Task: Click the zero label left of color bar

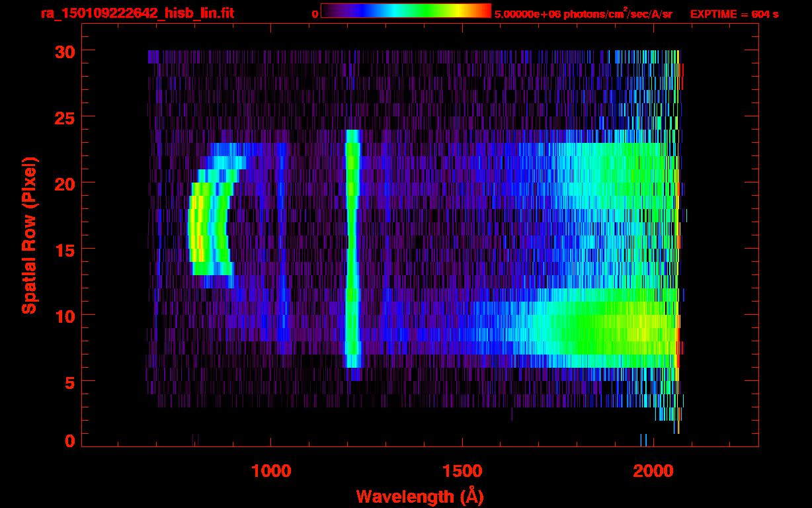Action: [315, 14]
